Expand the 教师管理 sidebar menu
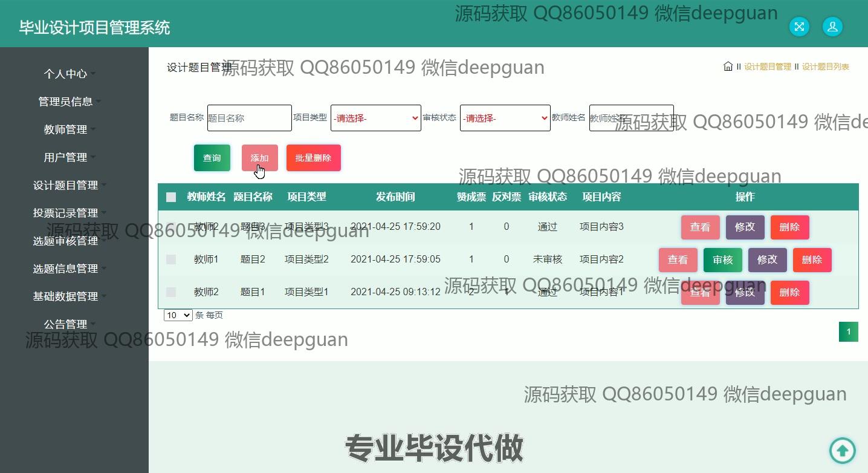 tap(66, 129)
